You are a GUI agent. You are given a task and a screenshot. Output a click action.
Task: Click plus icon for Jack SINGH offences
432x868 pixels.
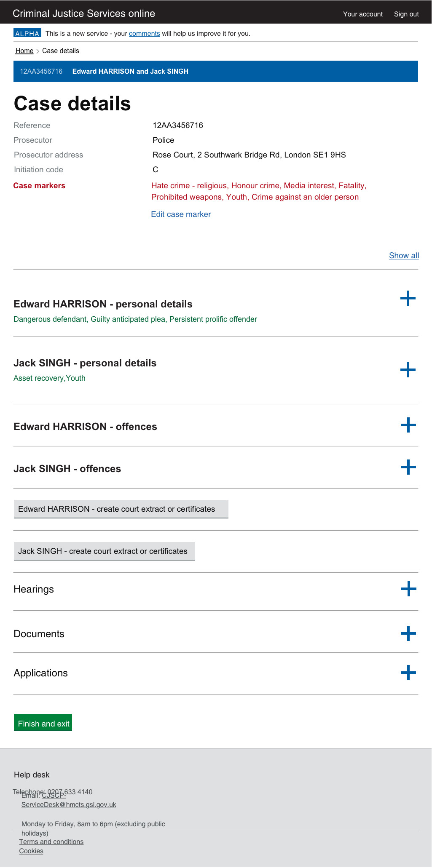coord(408,467)
